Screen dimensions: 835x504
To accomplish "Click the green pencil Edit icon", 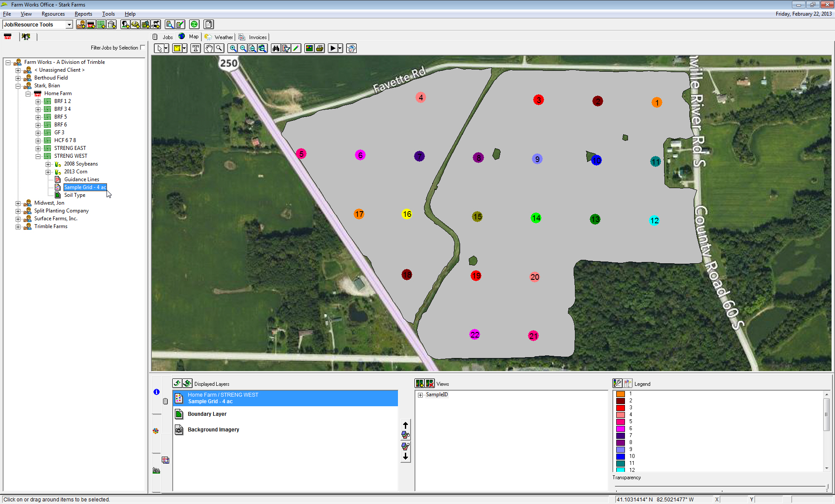I will pos(296,48).
